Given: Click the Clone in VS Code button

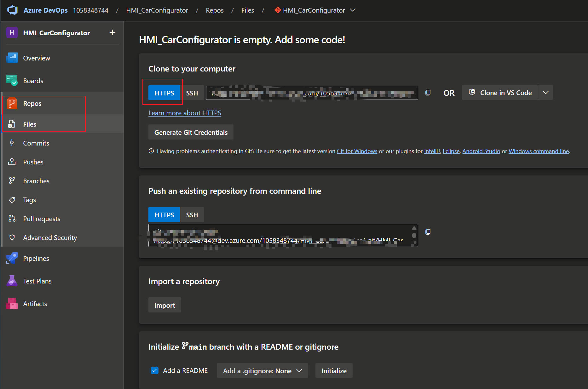Looking at the screenshot, I should tap(500, 93).
